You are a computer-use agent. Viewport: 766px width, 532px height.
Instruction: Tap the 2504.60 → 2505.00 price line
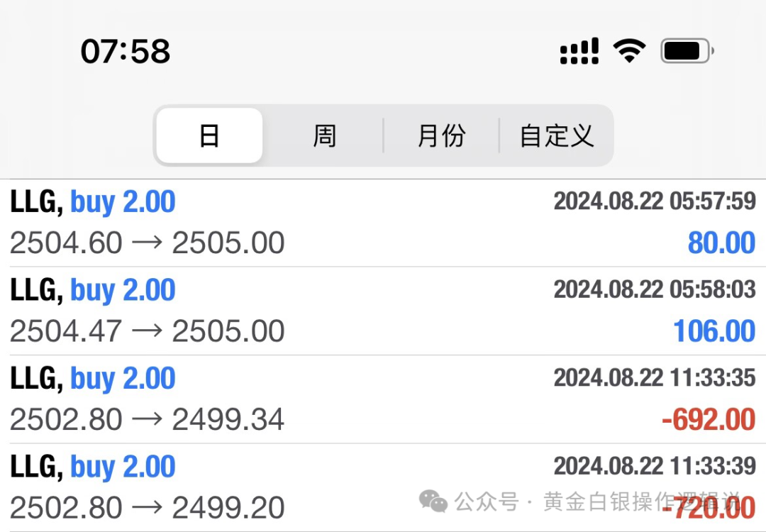click(148, 243)
